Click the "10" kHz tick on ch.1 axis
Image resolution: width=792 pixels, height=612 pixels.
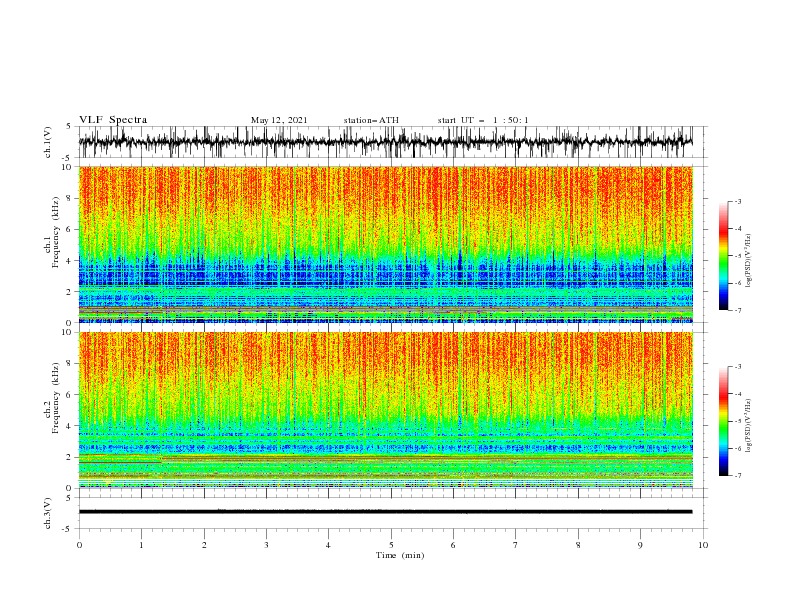coord(67,167)
